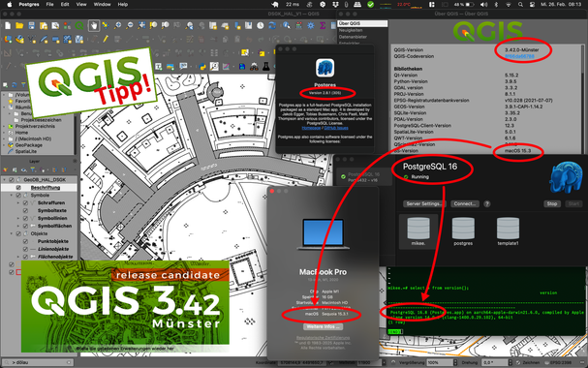Expand the Flächenobjekte layer legend

[18, 257]
